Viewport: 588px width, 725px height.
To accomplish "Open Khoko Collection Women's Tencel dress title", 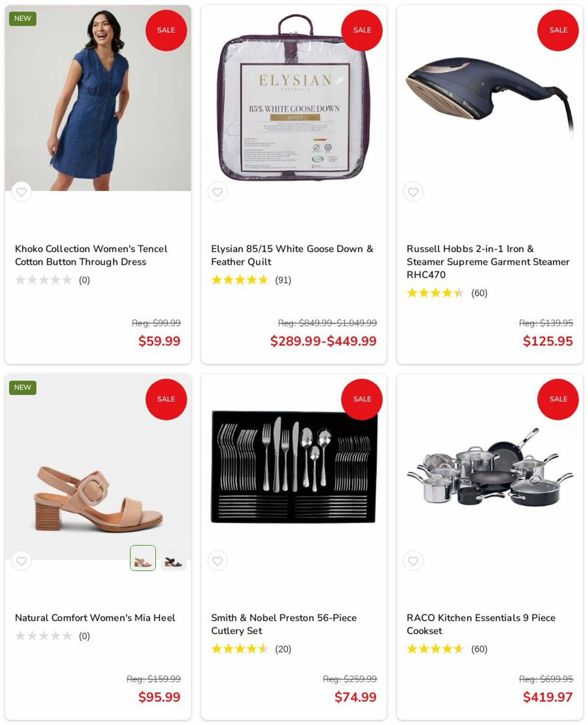I will [x=91, y=255].
